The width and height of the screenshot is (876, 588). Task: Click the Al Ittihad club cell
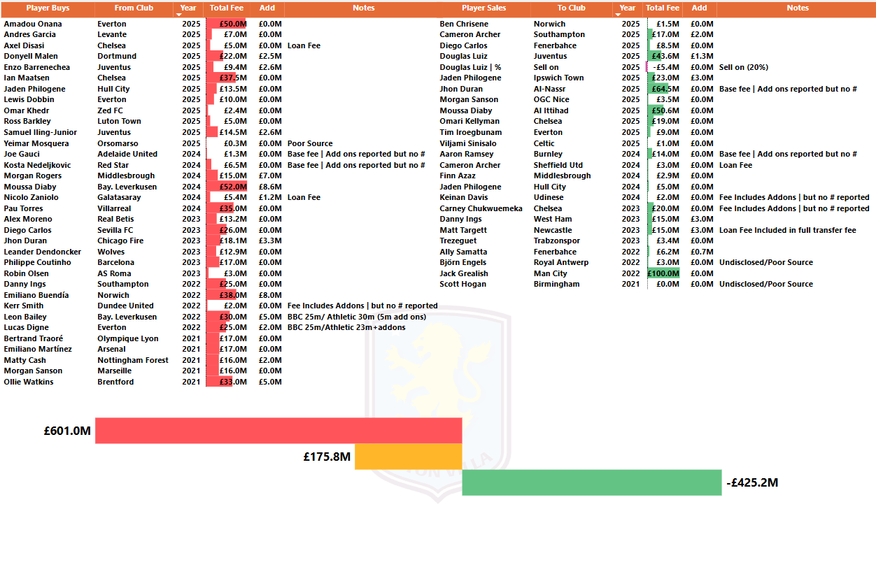coord(552,110)
